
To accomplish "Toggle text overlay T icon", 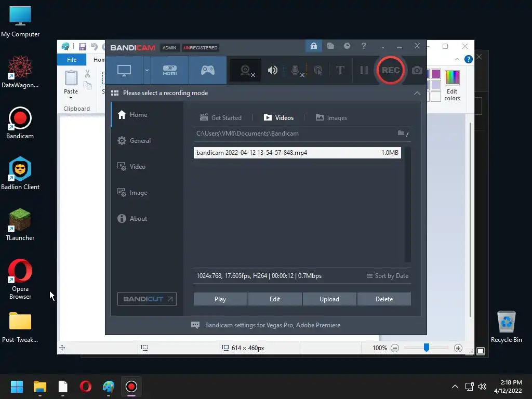I will point(340,70).
